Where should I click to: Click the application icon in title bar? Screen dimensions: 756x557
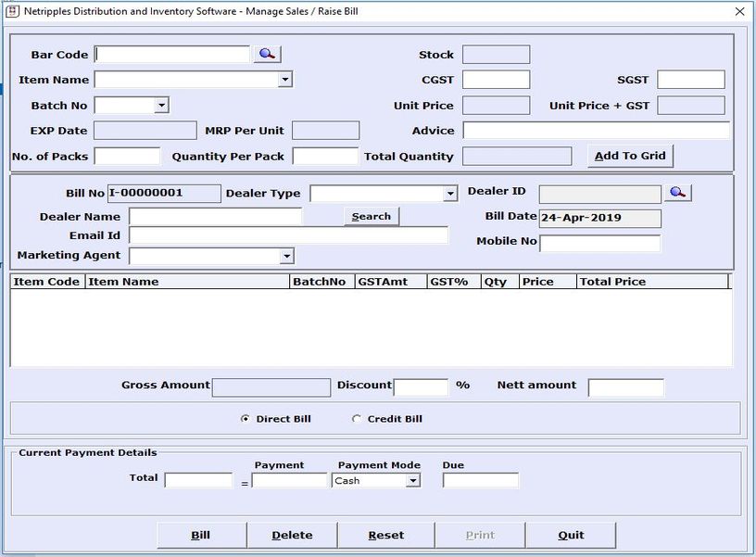point(12,11)
